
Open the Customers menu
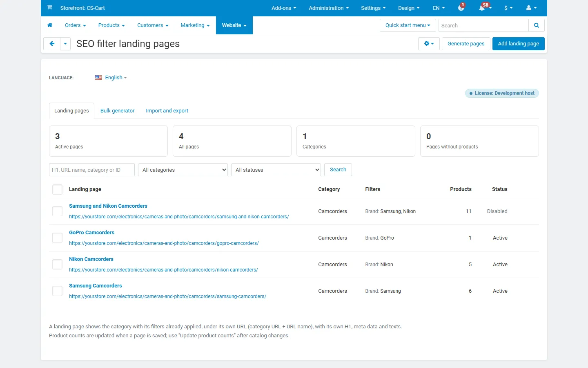(153, 25)
